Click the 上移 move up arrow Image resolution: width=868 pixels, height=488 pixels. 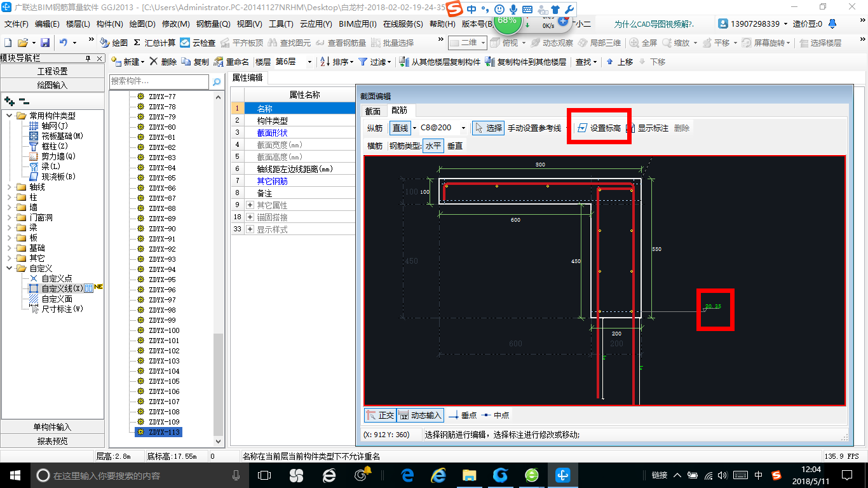[610, 62]
